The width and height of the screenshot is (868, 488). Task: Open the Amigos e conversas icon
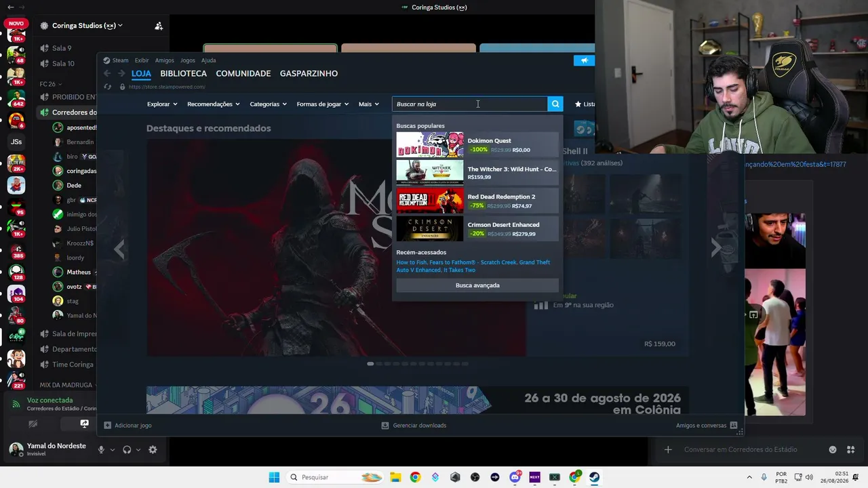click(734, 426)
